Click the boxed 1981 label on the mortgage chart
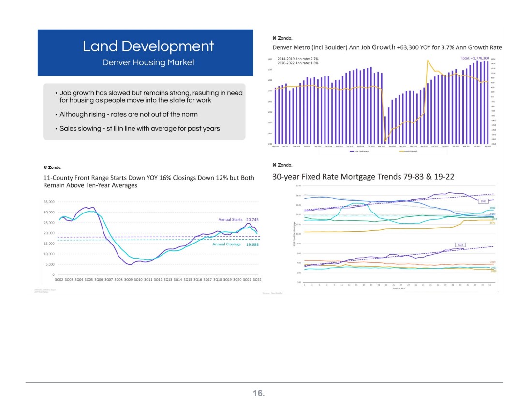532x411 pixels. tap(483, 201)
